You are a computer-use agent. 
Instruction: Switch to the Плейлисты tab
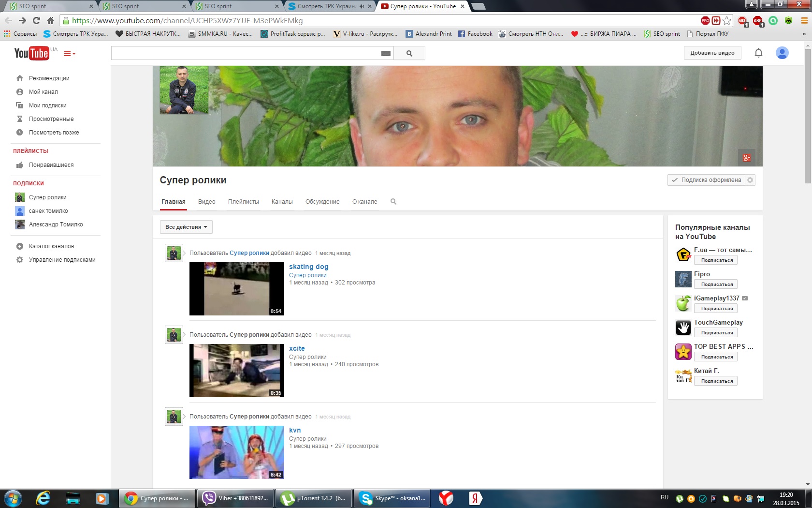click(x=244, y=202)
